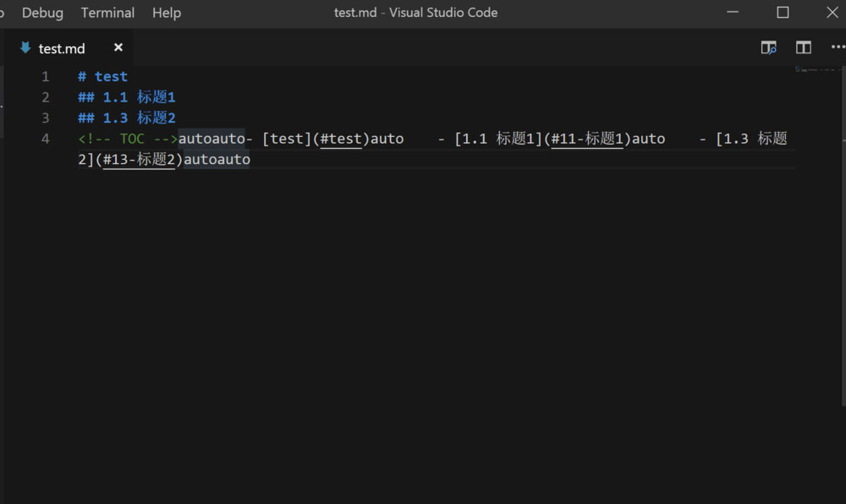Open the More Actions ellipsis menu
Viewport: 846px width, 504px height.
836,47
